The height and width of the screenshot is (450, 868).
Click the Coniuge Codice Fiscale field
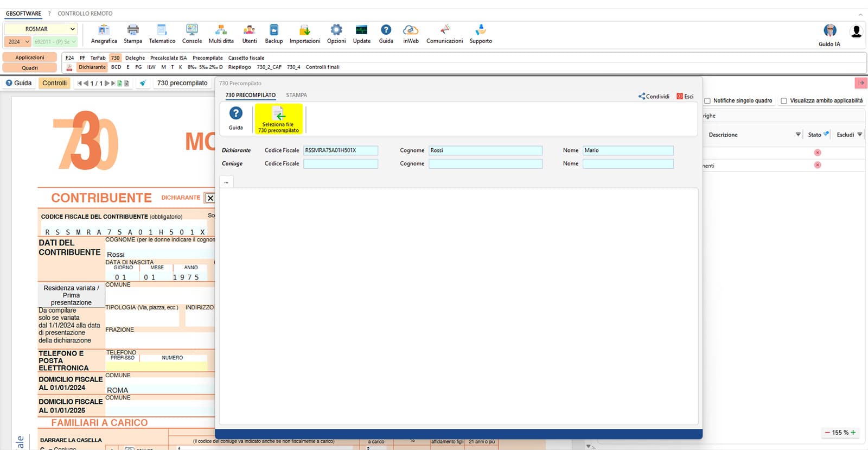coord(341,164)
